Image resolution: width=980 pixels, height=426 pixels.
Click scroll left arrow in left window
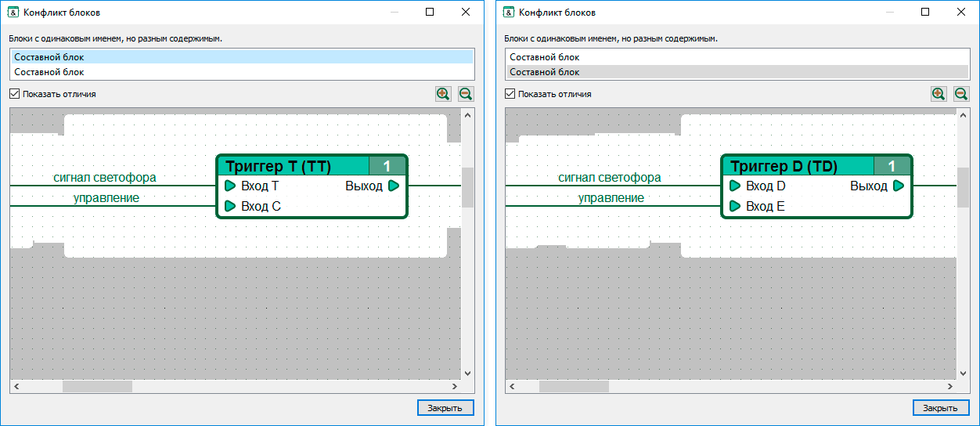pyautogui.click(x=16, y=387)
